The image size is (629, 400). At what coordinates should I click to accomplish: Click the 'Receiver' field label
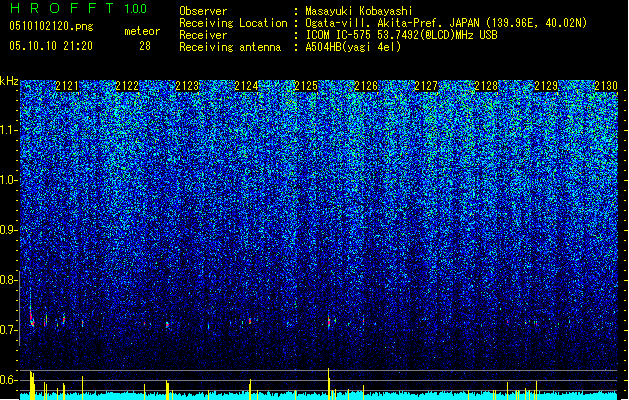[203, 35]
